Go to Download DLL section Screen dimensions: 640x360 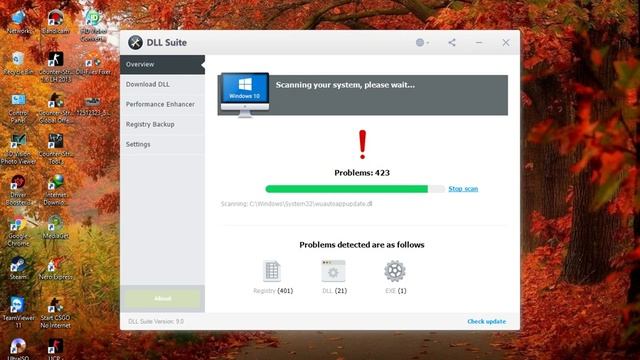pyautogui.click(x=162, y=84)
